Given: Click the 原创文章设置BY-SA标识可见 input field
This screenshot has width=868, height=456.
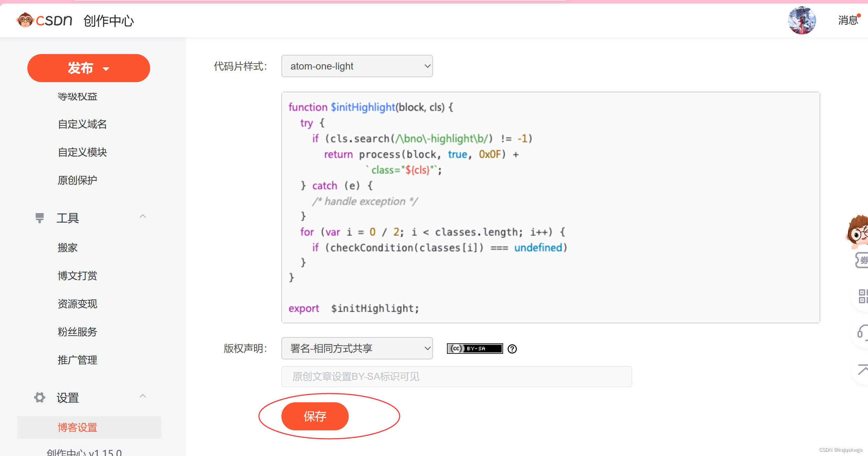Looking at the screenshot, I should (456, 377).
